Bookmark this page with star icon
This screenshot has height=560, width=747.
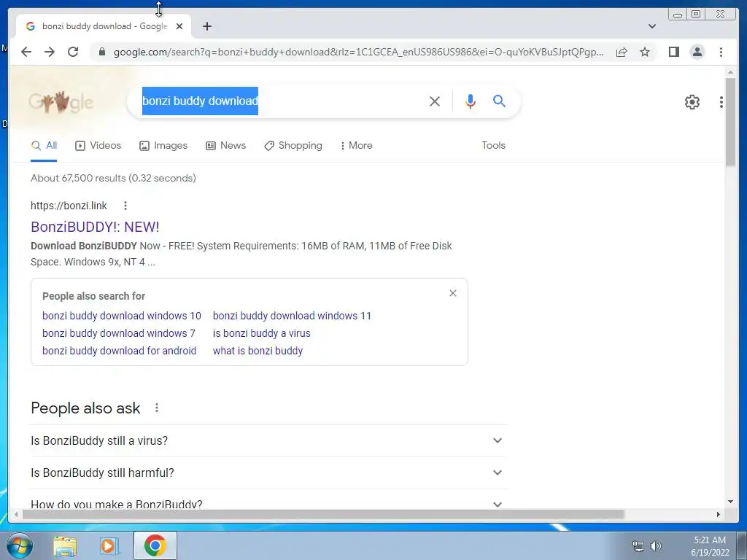click(x=645, y=52)
